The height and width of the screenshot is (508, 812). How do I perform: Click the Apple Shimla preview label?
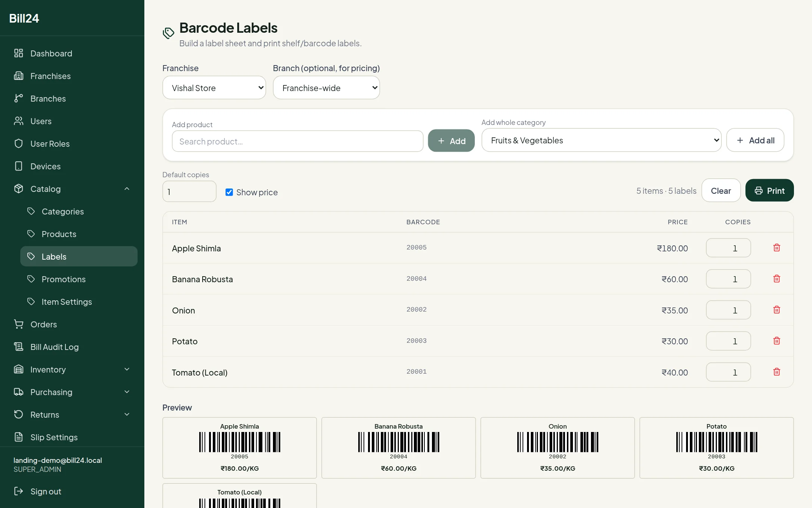pos(239,448)
